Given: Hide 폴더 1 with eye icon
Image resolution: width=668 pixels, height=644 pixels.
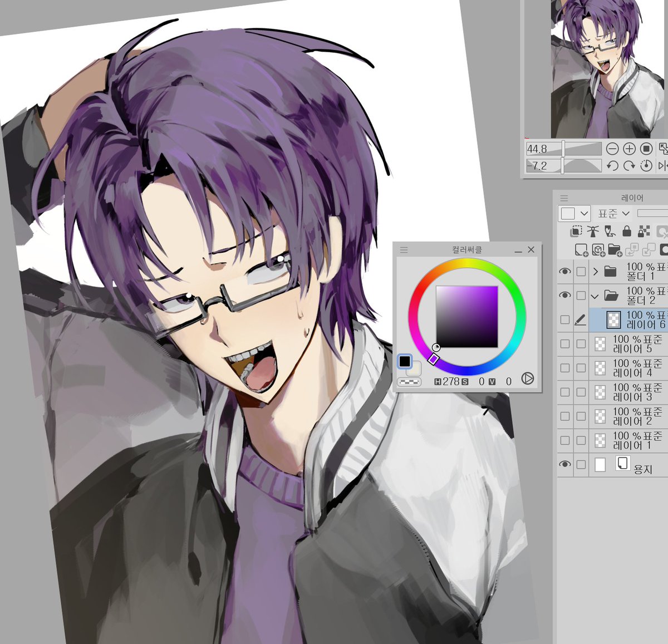Looking at the screenshot, I should coord(565,271).
